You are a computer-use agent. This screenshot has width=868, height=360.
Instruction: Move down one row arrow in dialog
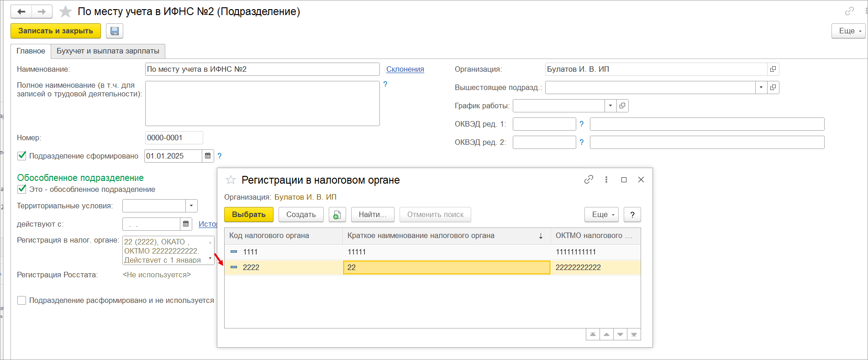(620, 334)
